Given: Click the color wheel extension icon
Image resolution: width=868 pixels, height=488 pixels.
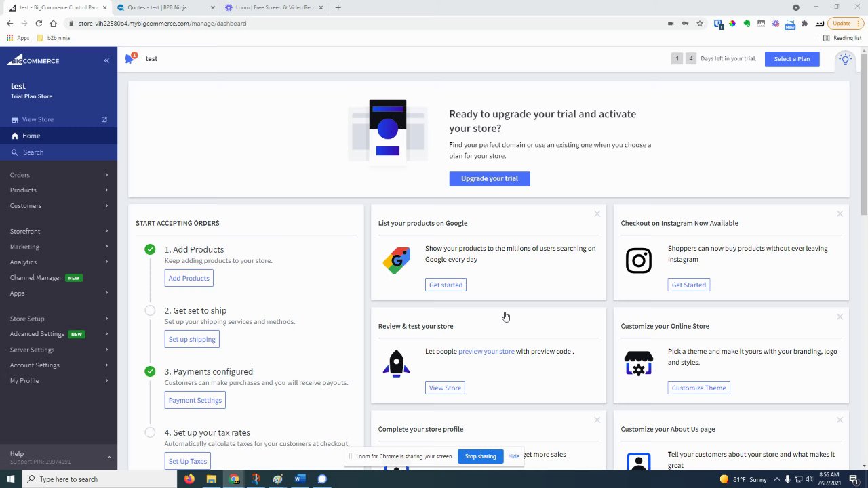Looking at the screenshot, I should 732,24.
